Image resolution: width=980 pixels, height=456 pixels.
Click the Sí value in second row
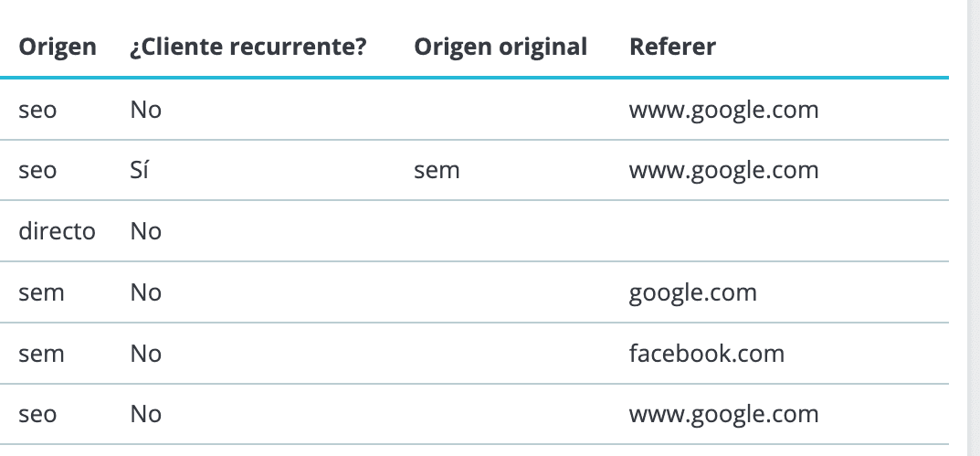pos(140,169)
